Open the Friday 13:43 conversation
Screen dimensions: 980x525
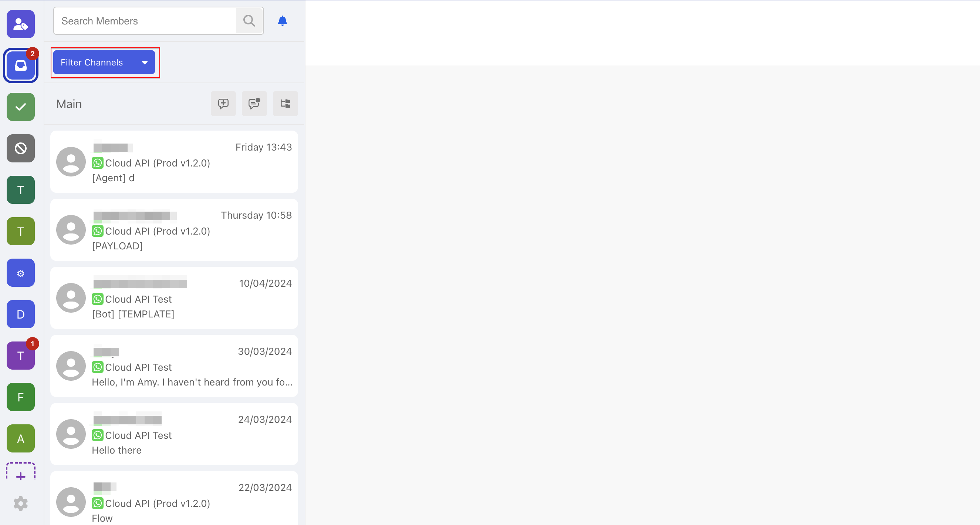click(x=174, y=162)
